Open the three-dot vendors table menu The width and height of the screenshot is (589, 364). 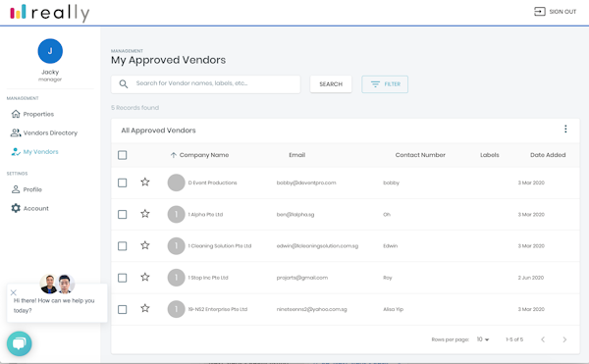point(565,130)
